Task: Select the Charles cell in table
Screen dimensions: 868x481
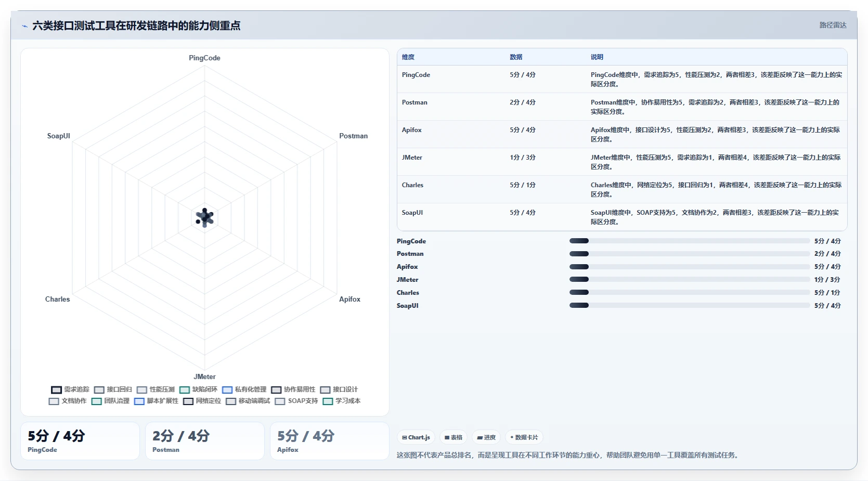Action: (x=412, y=185)
